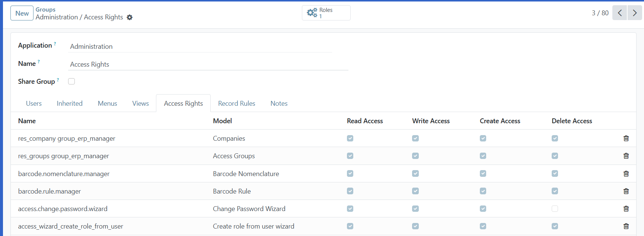Show help tooltip for Share Group field
This screenshot has height=236, width=644.
(x=58, y=80)
